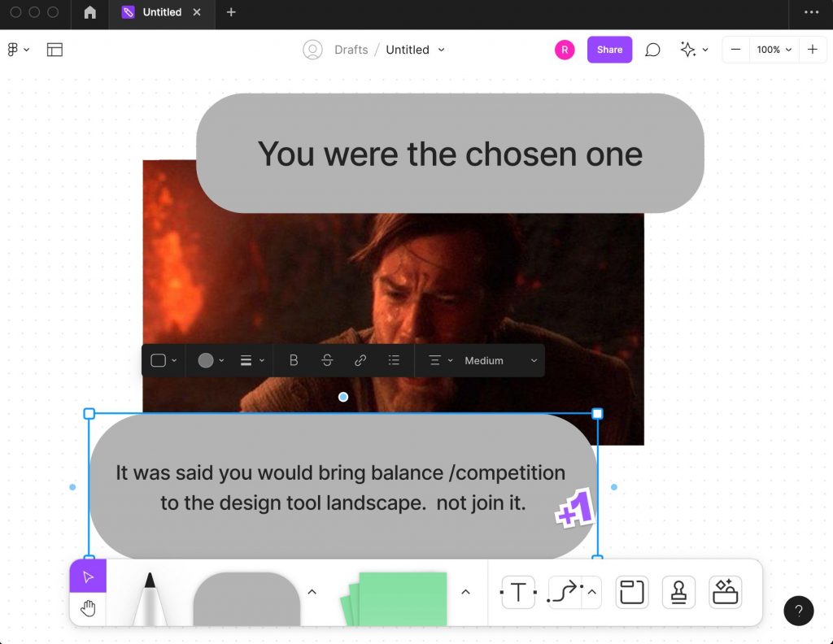
Task: Select the Section tool
Action: click(x=631, y=592)
